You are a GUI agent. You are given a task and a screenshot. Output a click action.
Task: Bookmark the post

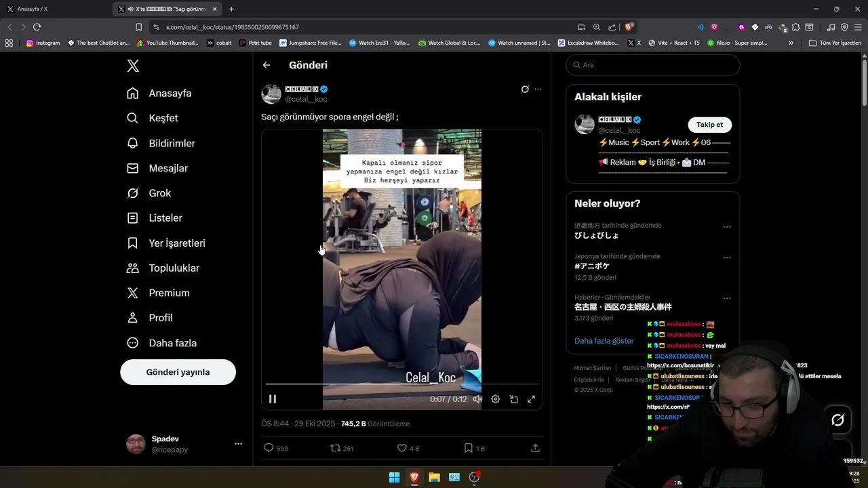click(468, 448)
